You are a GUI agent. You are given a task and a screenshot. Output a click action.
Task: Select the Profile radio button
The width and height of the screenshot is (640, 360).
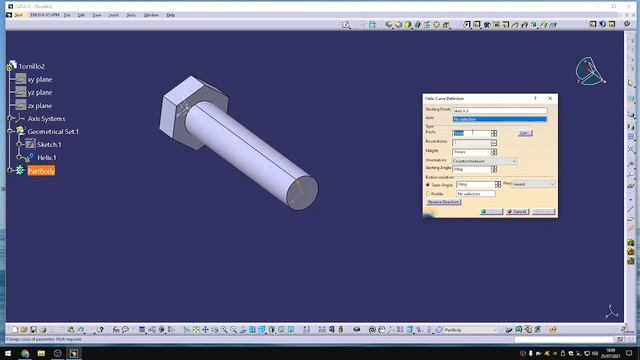pos(428,194)
